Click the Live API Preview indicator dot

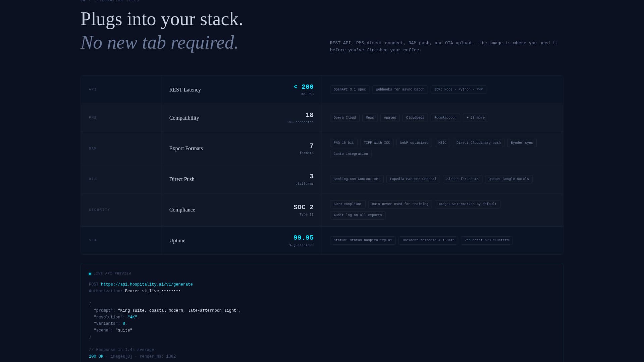pos(90,274)
